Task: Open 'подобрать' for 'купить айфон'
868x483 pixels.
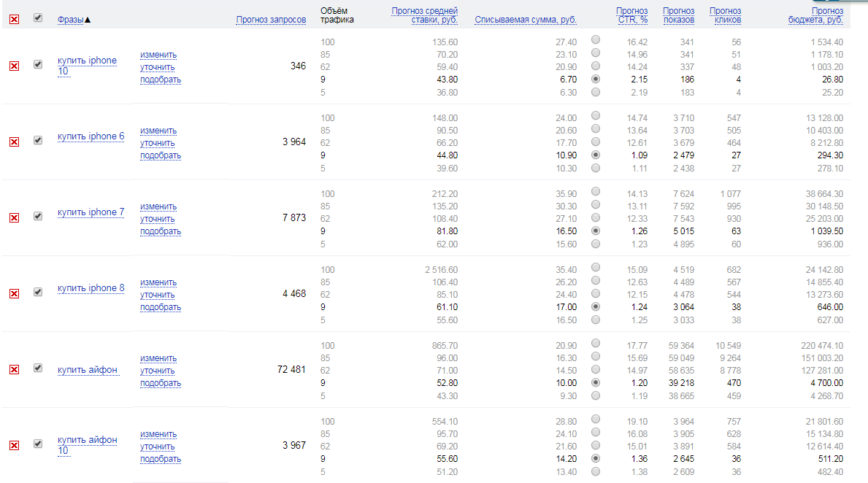Action: tap(161, 383)
